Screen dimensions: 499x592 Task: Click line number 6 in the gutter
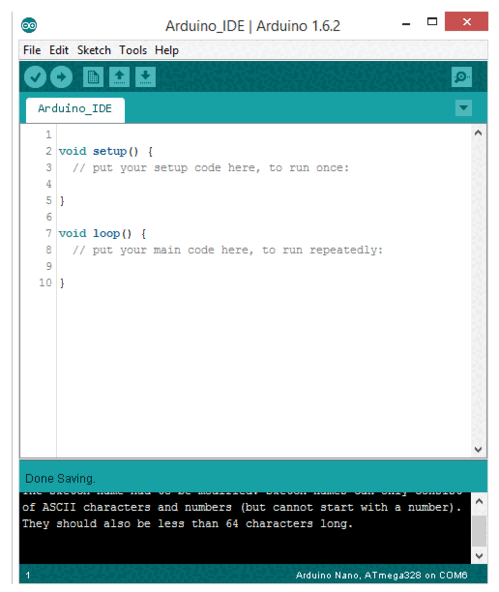pyautogui.click(x=49, y=217)
